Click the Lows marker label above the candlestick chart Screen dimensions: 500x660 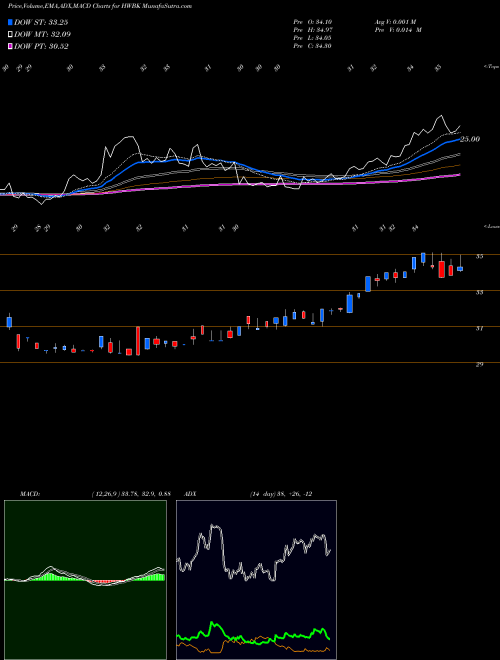point(492,226)
